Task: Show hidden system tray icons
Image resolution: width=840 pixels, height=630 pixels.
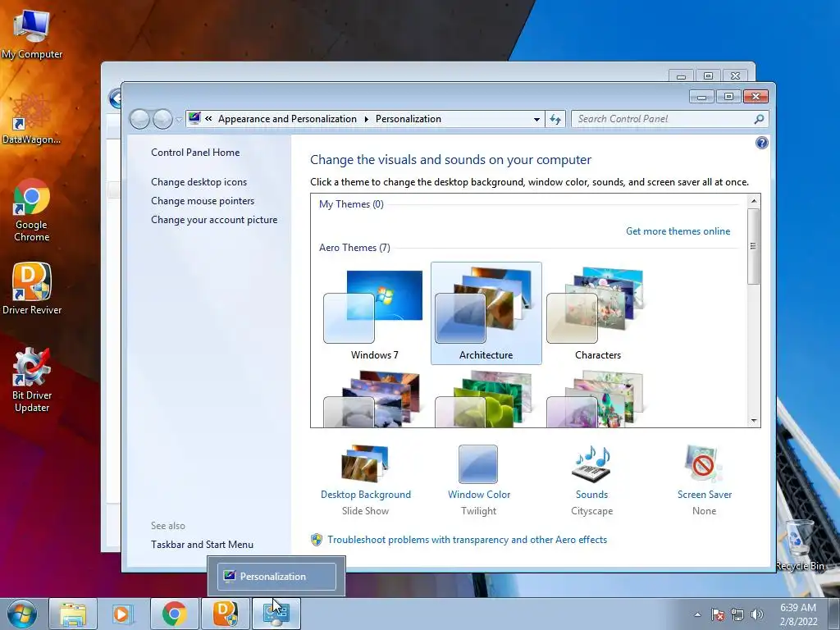Action: coord(697,614)
